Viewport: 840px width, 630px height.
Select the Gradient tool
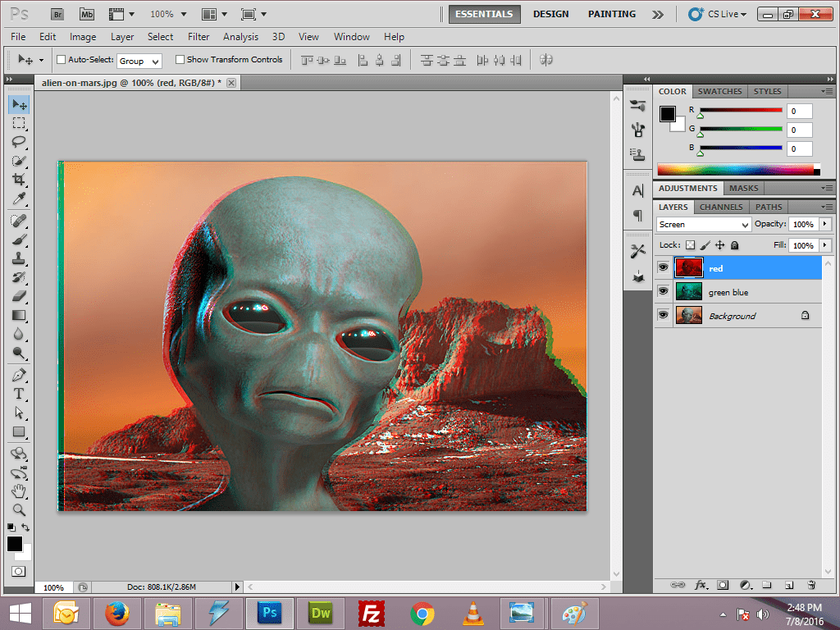coord(19,315)
